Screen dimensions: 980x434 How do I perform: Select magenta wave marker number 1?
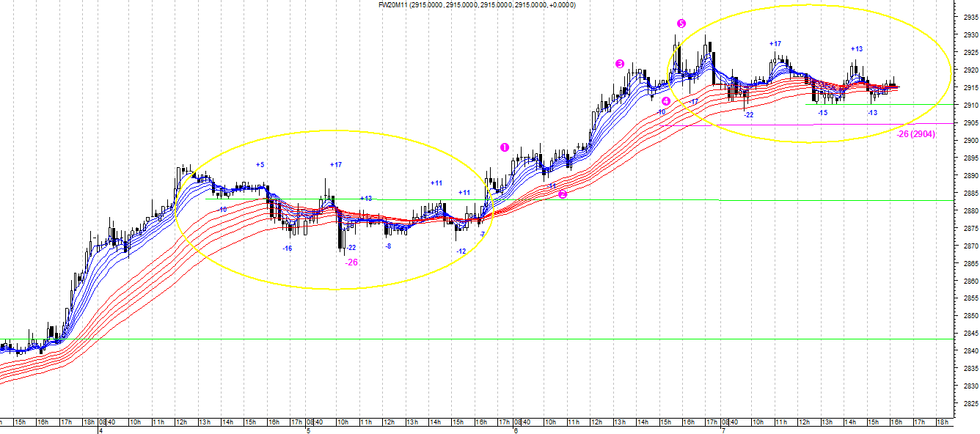point(504,147)
